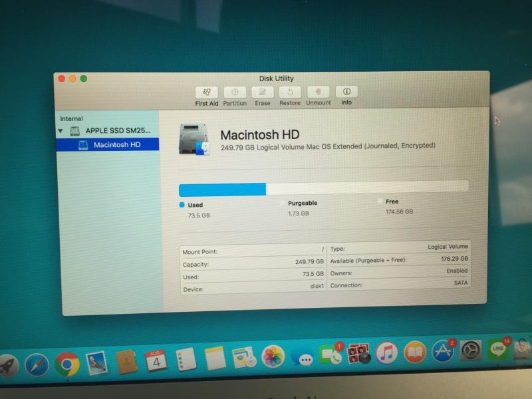Click the "Free" label
Image resolution: width=532 pixels, height=399 pixels.
click(392, 201)
